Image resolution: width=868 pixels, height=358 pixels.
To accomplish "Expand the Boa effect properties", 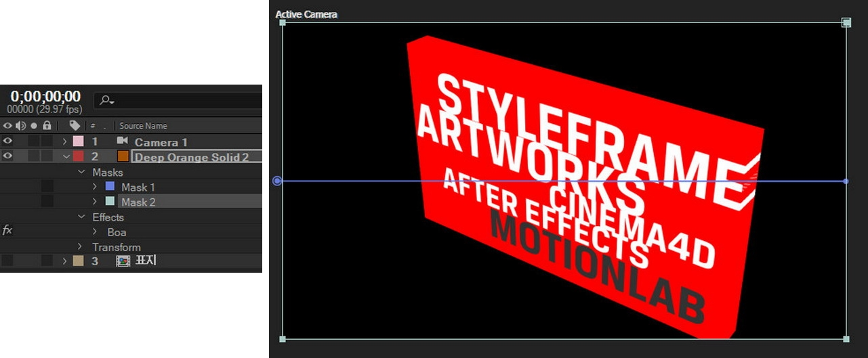I will pos(95,232).
